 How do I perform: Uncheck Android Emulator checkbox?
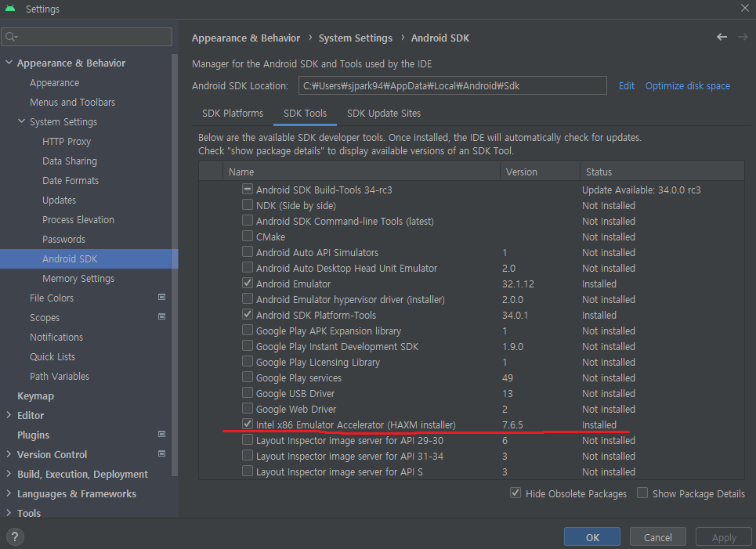248,283
